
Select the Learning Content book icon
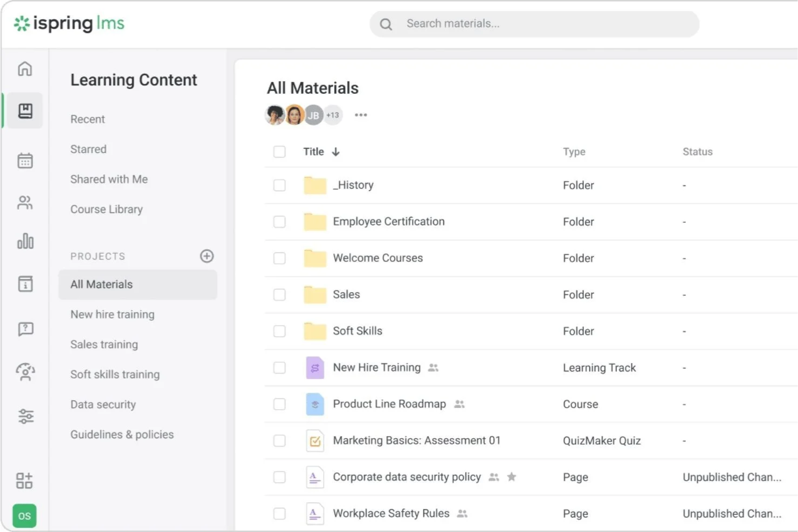coord(25,110)
